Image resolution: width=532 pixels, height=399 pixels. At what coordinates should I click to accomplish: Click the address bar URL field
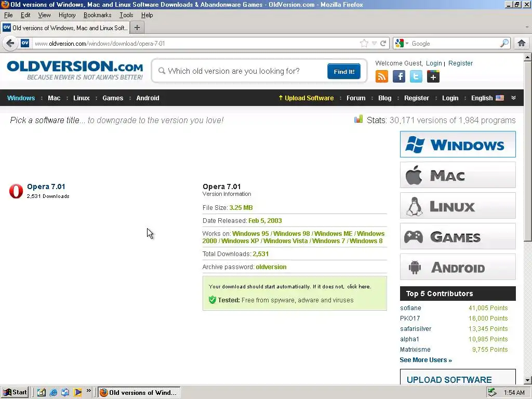coord(195,44)
